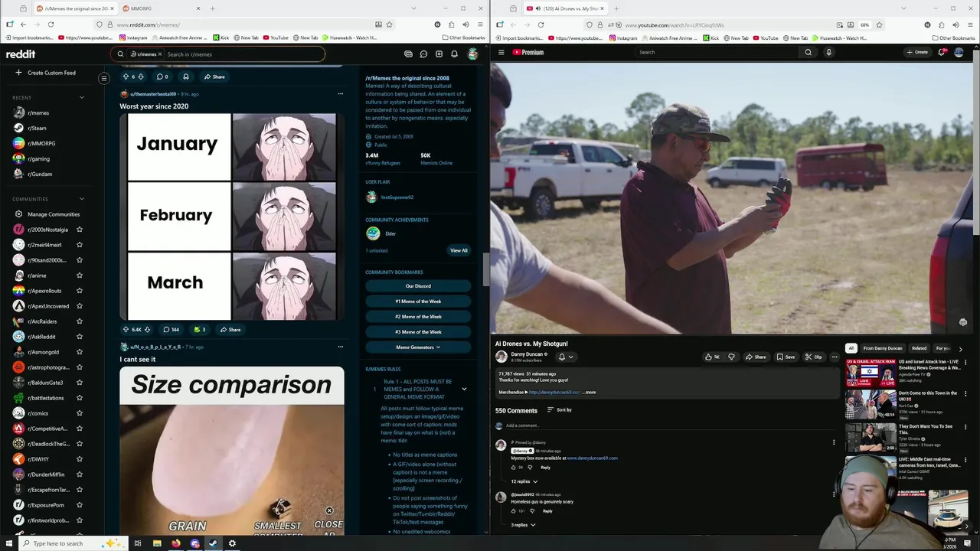Image resolution: width=980 pixels, height=551 pixels.
Task: Expand 3 replies under @jessie8992 comment
Action: [523, 525]
